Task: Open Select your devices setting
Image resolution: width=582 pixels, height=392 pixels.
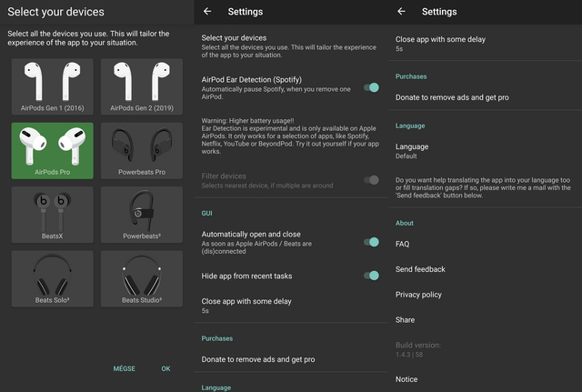Action: point(291,46)
